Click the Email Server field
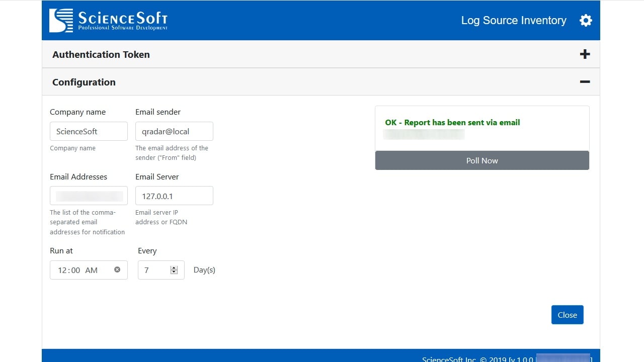Viewport: 644px width, 362px height. pos(174,196)
